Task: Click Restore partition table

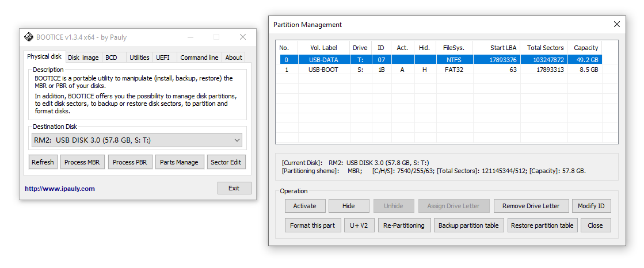Action: (543, 225)
